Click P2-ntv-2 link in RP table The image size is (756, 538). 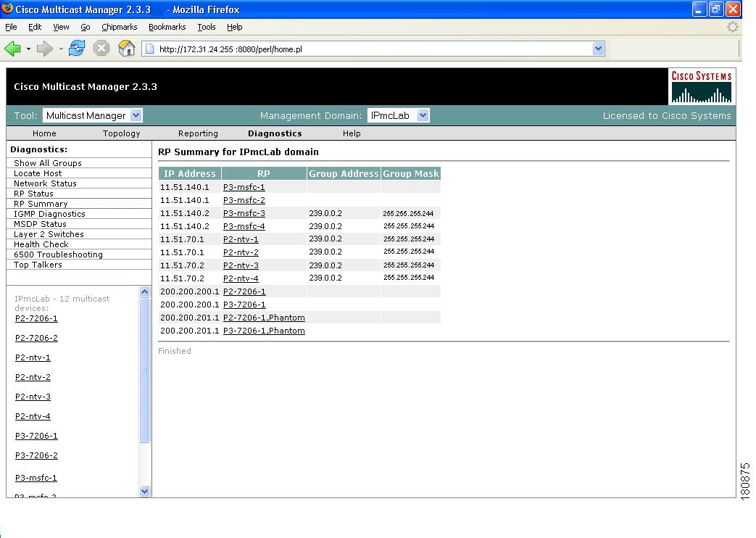point(241,252)
